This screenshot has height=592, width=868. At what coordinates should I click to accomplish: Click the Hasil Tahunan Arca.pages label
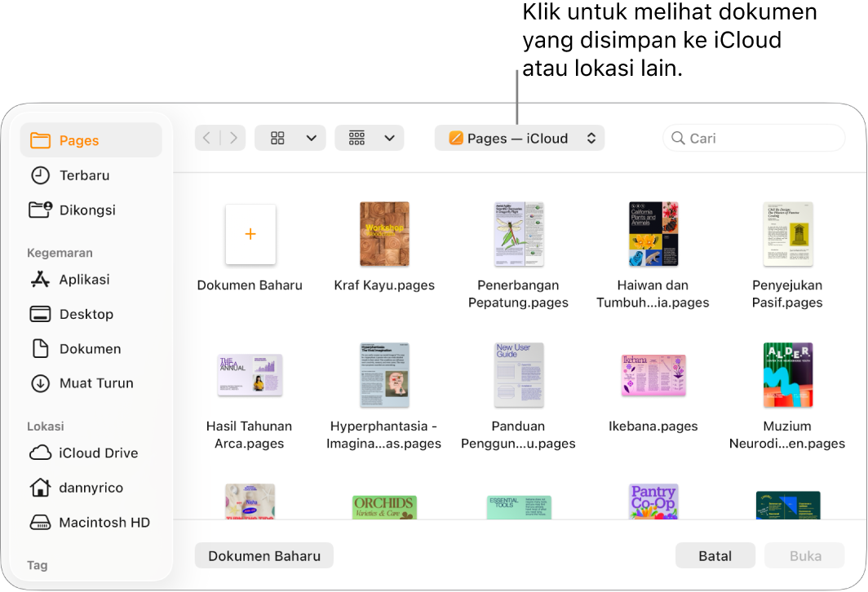[249, 435]
